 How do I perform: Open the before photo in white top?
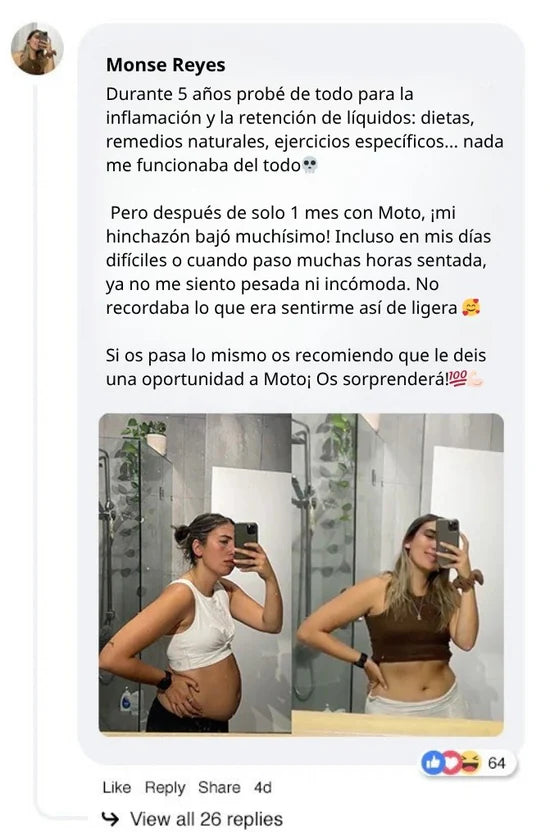tap(195, 573)
